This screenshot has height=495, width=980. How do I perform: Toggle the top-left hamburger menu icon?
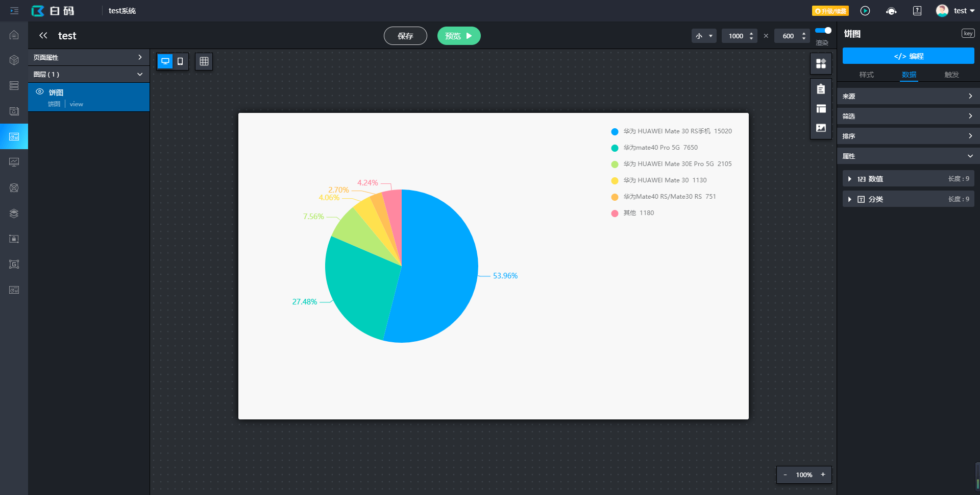[x=14, y=11]
